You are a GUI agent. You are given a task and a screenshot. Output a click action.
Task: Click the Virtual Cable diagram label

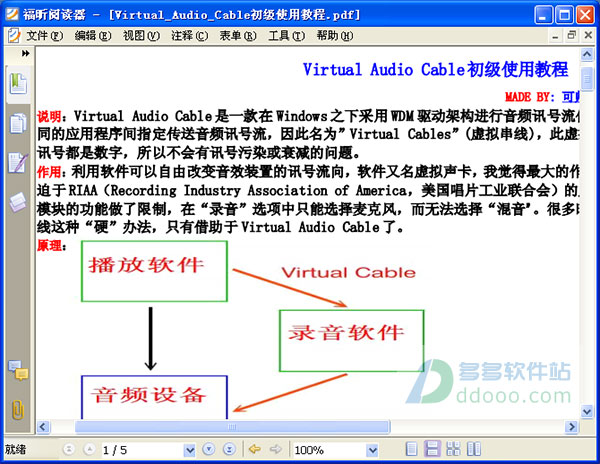349,272
